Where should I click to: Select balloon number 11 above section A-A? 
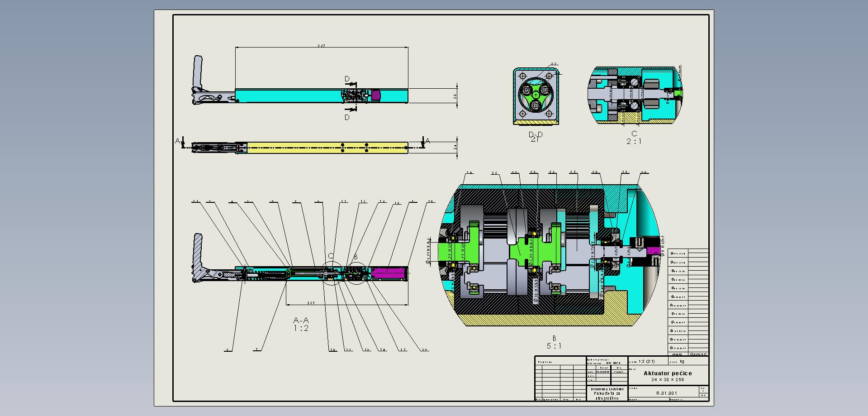[x=344, y=201]
